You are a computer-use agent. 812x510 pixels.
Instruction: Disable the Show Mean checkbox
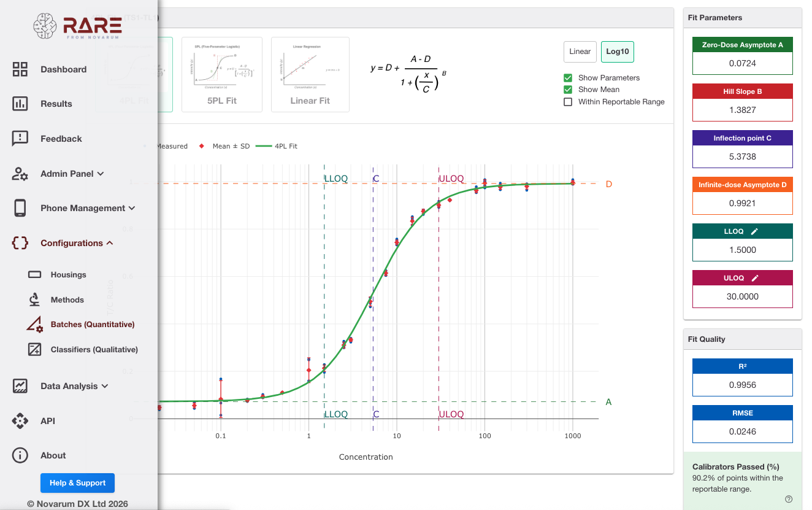coord(568,90)
